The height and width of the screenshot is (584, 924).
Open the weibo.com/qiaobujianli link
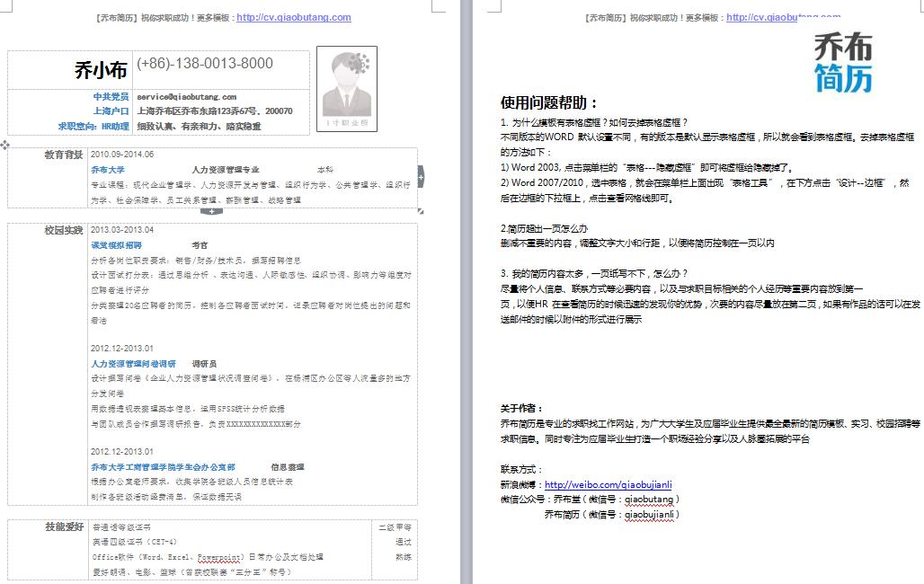point(609,485)
